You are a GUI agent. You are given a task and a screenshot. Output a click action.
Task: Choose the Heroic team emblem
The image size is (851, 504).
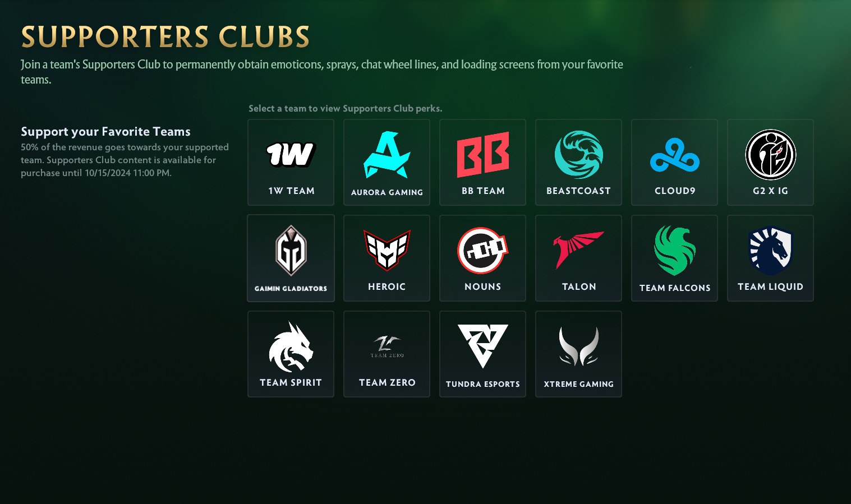pos(387,250)
